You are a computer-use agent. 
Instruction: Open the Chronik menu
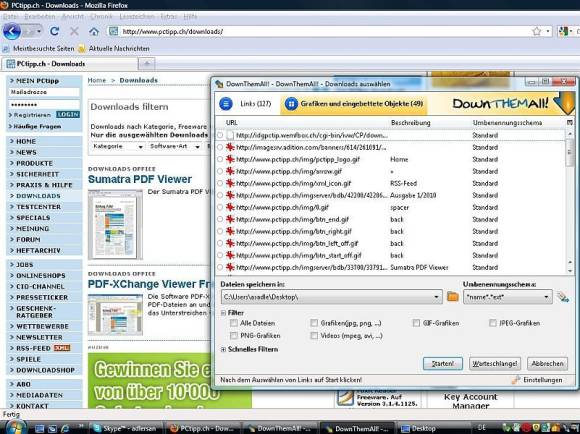click(101, 17)
